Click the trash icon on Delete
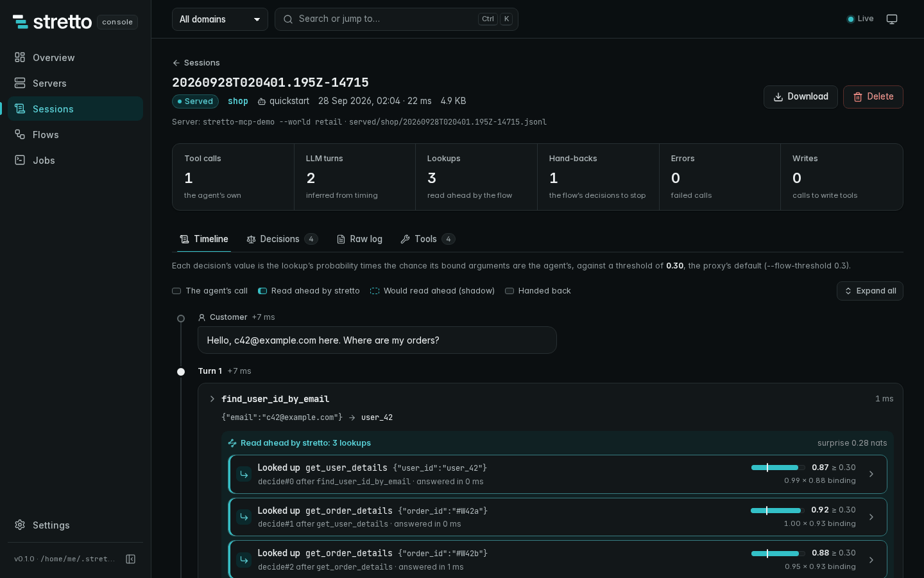 tap(857, 97)
